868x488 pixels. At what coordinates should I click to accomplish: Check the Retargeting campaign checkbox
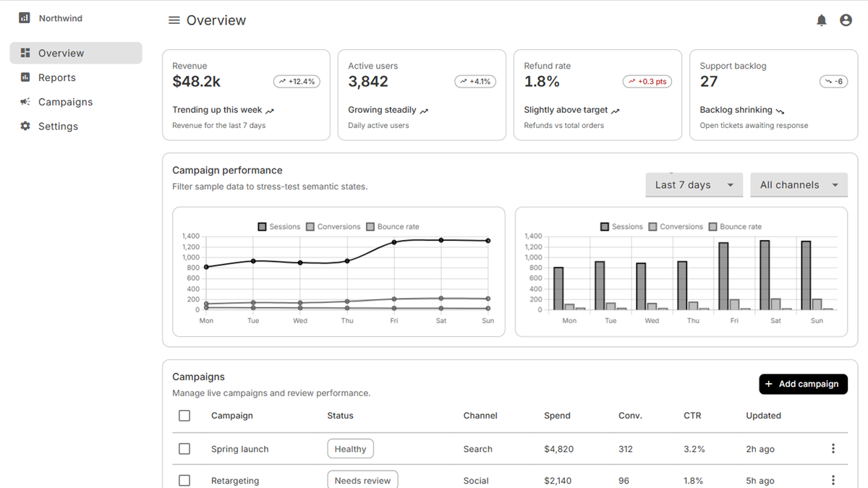click(184, 480)
